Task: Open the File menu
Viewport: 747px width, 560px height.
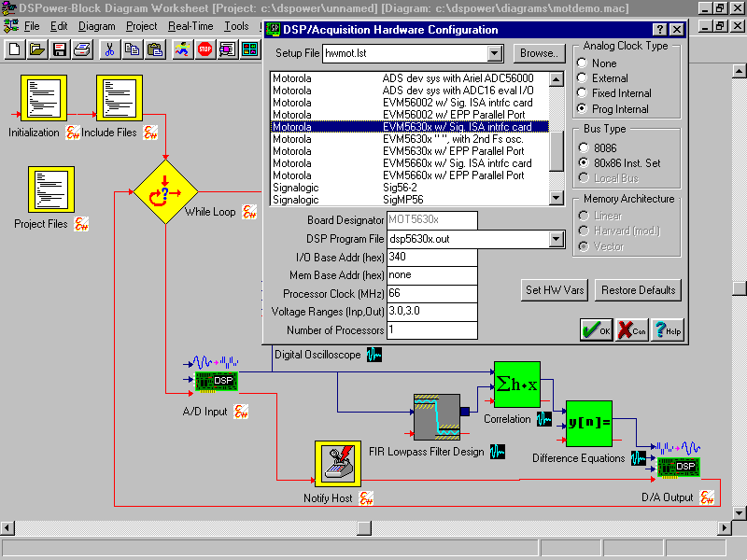Action: (32, 26)
